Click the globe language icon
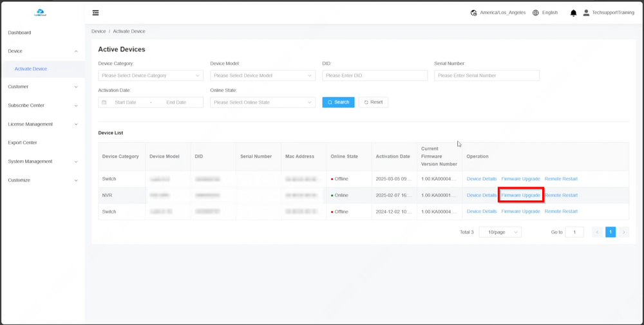 click(535, 13)
